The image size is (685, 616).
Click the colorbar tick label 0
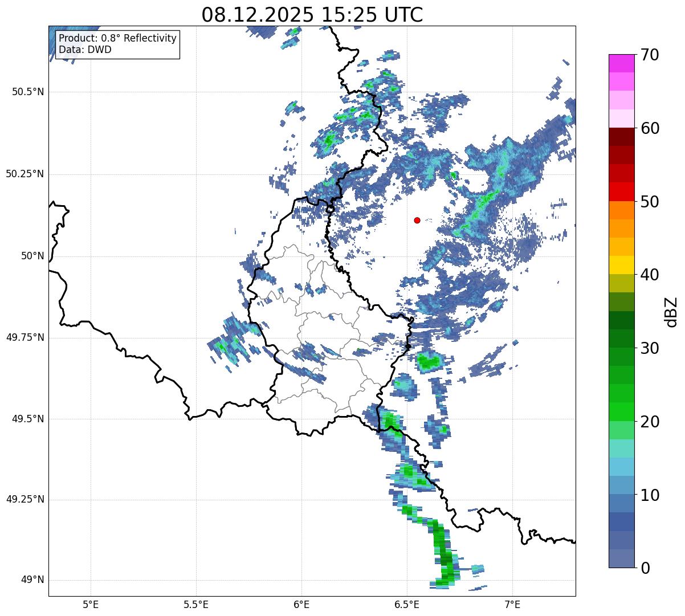coord(645,568)
